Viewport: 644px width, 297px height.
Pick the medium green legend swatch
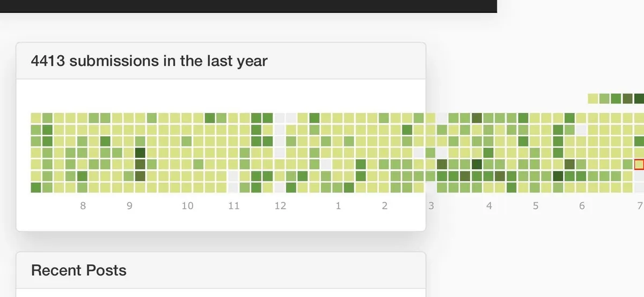coord(616,99)
